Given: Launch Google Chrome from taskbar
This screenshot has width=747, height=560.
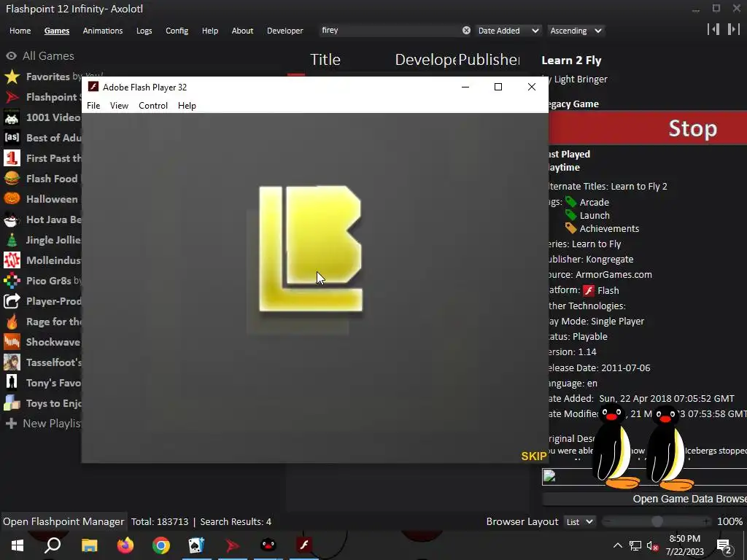Looking at the screenshot, I should (161, 545).
